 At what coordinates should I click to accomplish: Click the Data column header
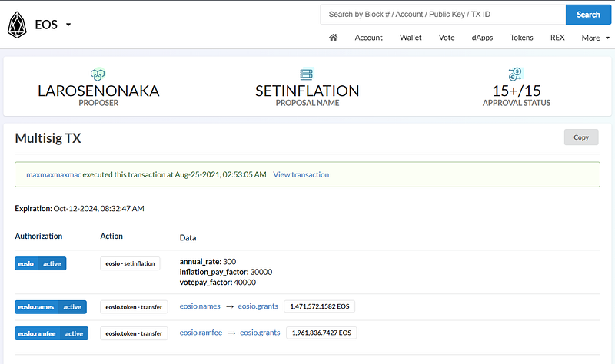point(188,238)
